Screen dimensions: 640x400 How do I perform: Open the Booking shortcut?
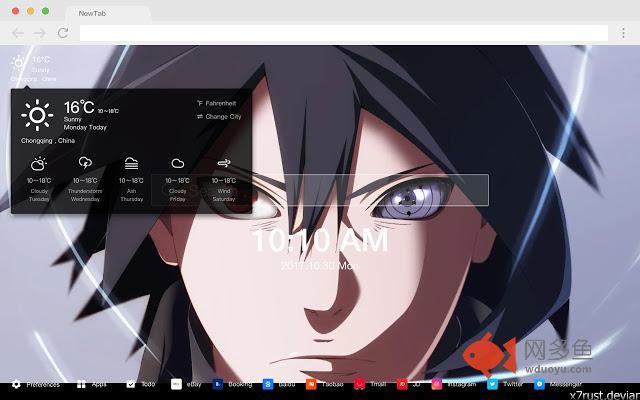[x=232, y=384]
